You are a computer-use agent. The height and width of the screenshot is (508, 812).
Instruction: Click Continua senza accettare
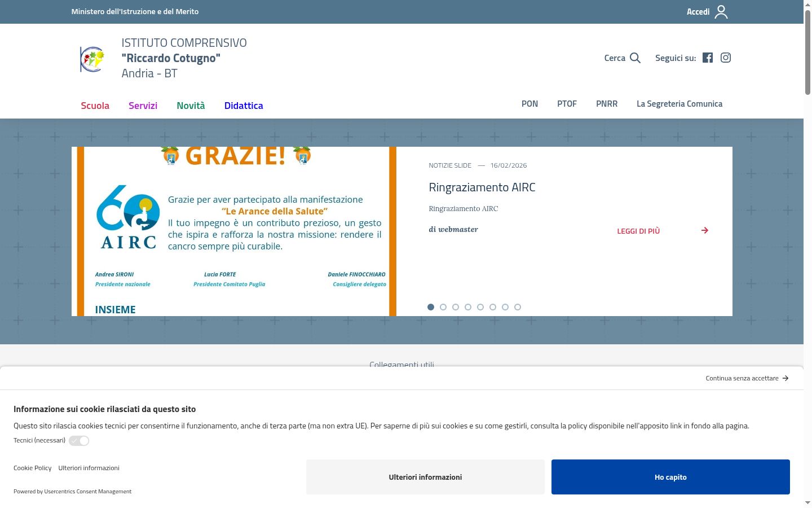(x=747, y=378)
